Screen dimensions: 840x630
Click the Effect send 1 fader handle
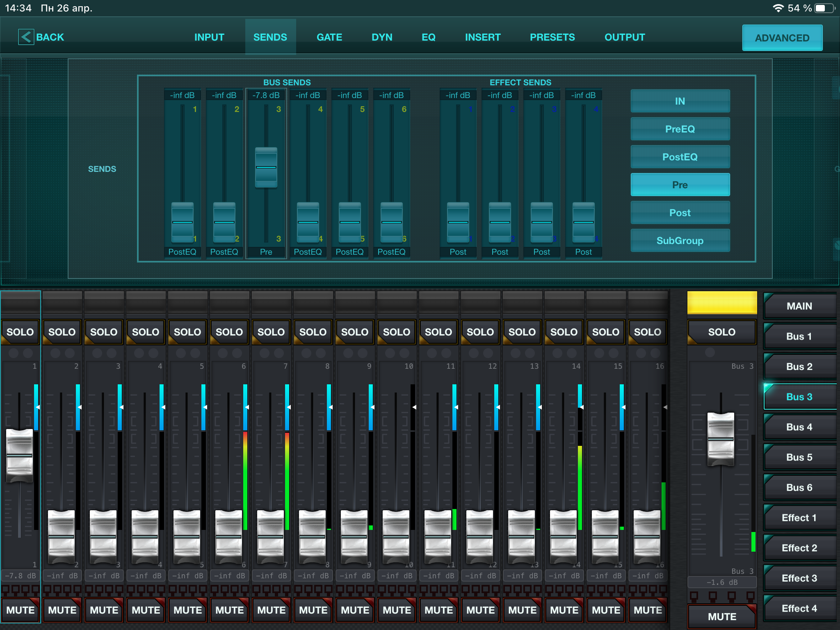click(x=458, y=222)
